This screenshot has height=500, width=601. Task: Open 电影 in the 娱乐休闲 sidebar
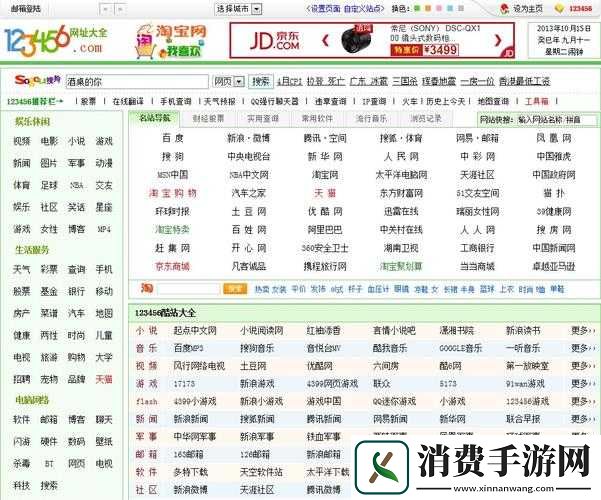tap(49, 141)
